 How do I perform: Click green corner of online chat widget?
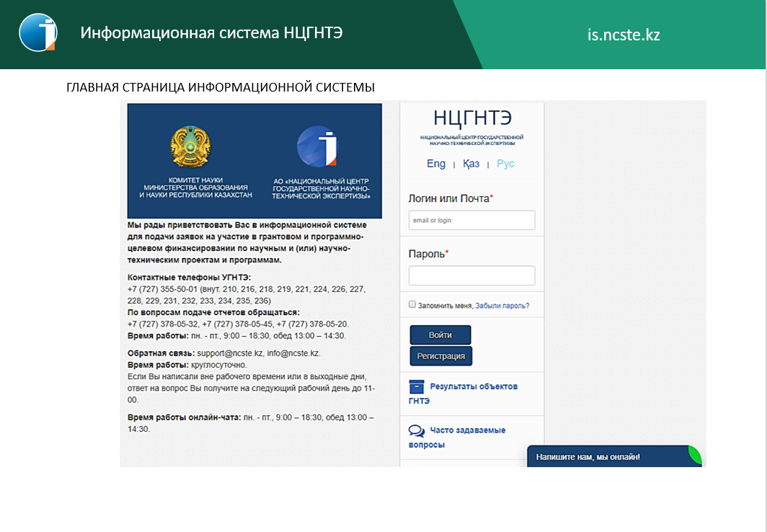point(695,454)
